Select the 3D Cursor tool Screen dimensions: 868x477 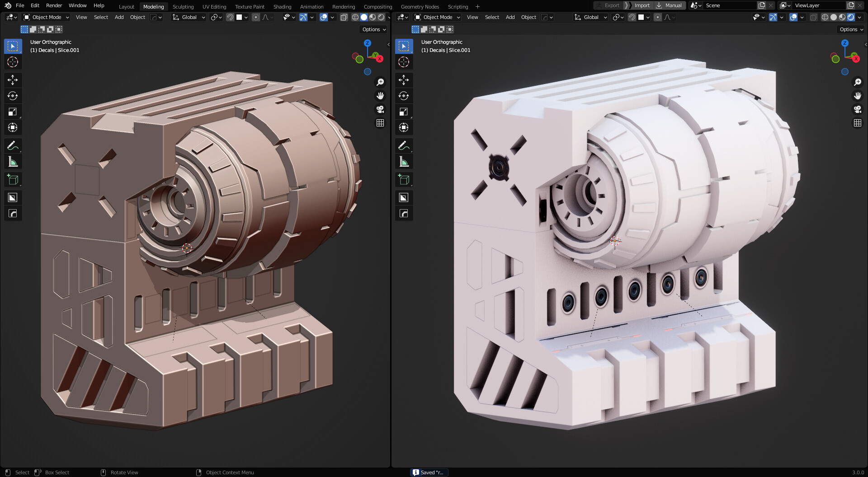(x=13, y=62)
